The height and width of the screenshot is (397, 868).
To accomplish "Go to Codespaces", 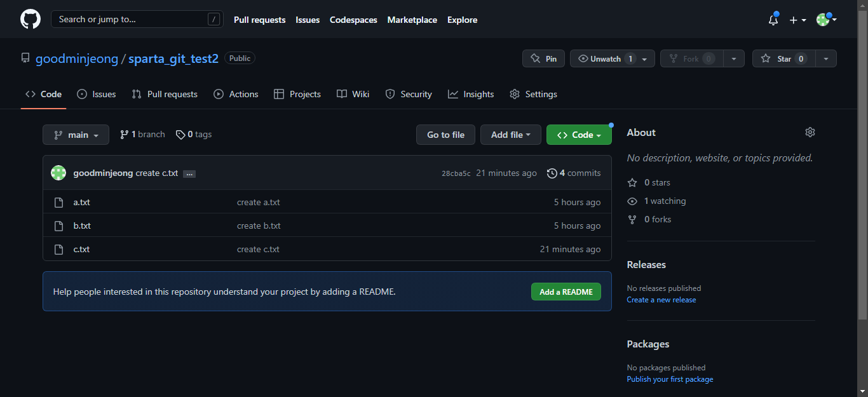I will click(353, 20).
